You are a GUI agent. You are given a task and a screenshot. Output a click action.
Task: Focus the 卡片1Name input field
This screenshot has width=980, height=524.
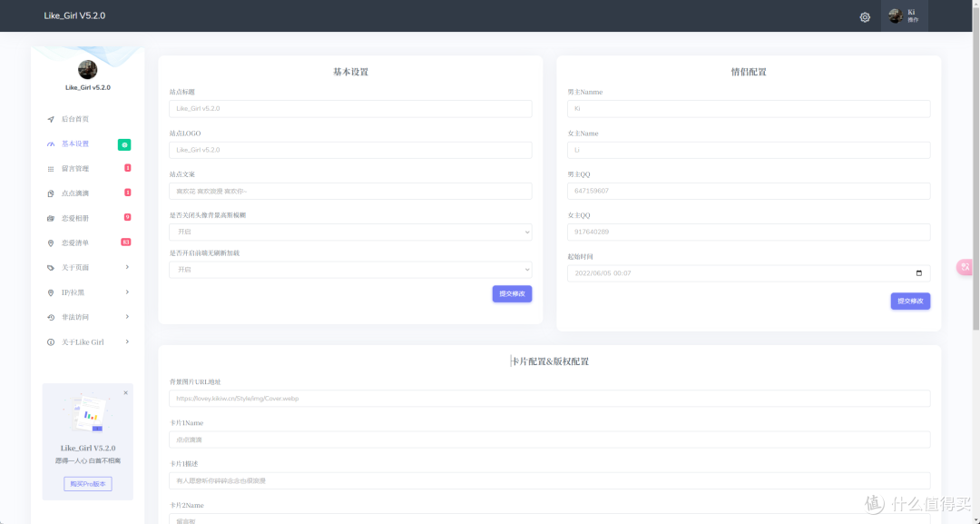tap(549, 440)
